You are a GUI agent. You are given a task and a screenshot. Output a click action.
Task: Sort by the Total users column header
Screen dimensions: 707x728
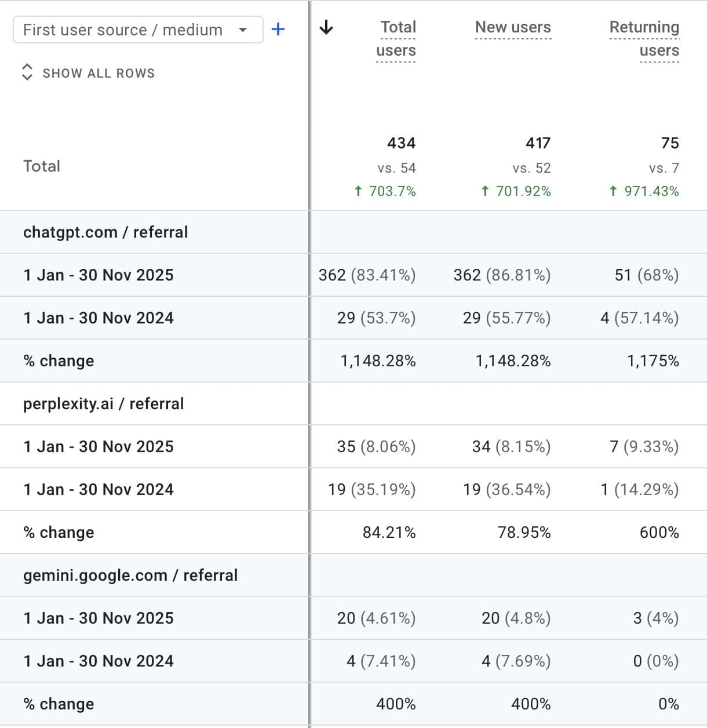(x=396, y=38)
